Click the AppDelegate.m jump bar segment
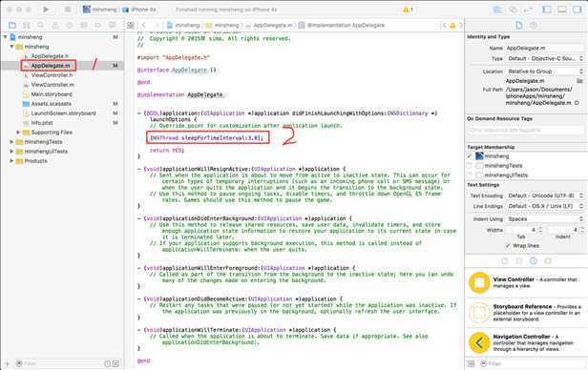588x370 pixels. (269, 25)
